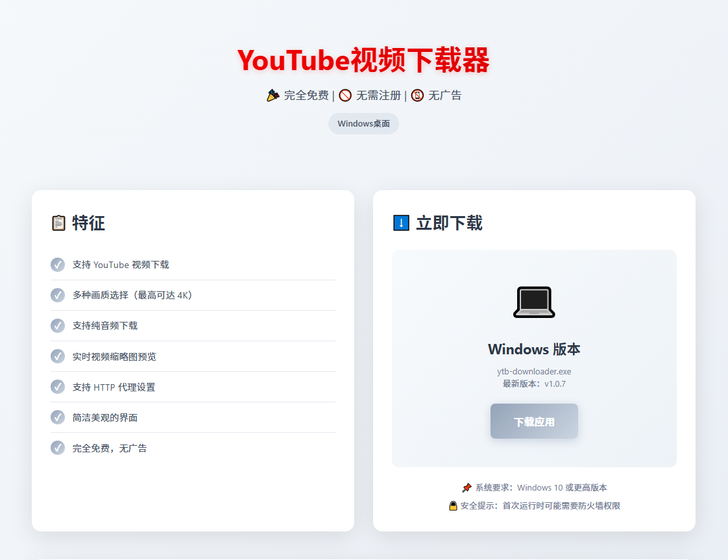Select the Windows桌面 pill tag
The width and height of the screenshot is (728, 560).
363,123
